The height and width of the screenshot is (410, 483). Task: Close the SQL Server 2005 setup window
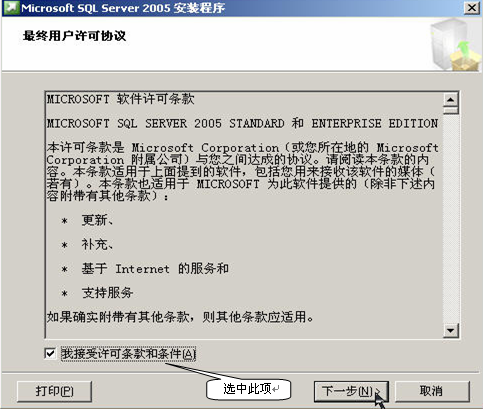click(472, 7)
